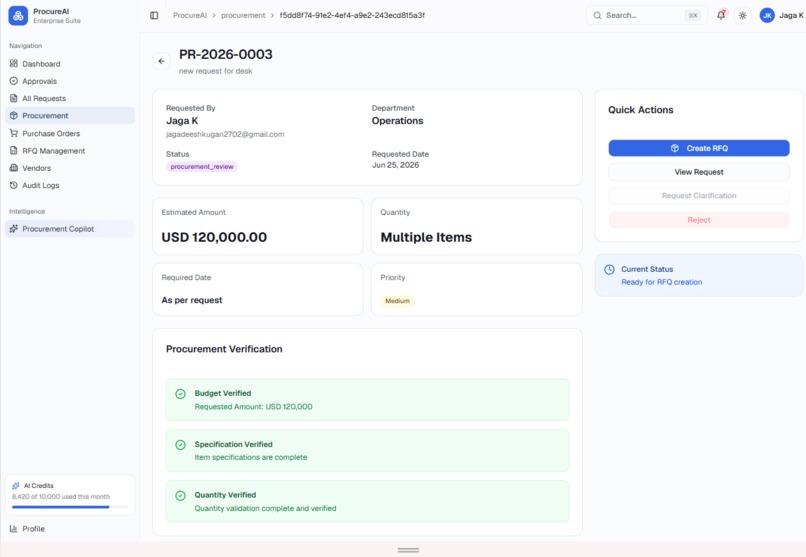Click the JK user avatar
806x557 pixels.
click(x=767, y=15)
